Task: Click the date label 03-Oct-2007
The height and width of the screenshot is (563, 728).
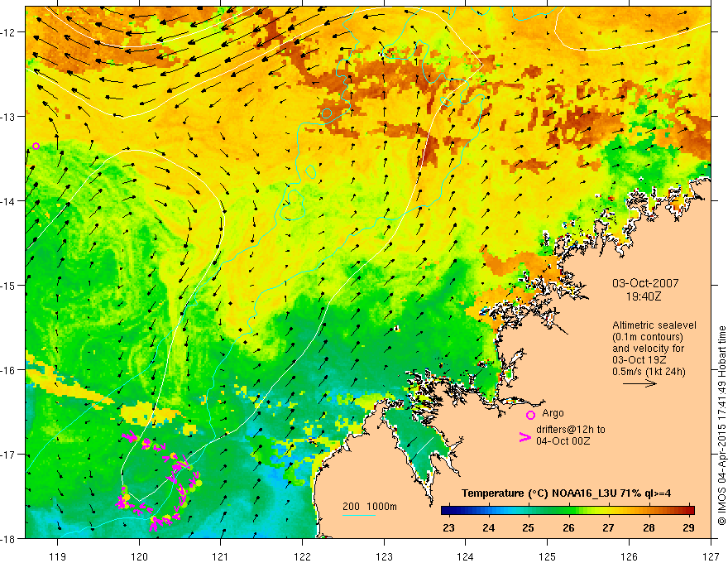Action: (x=645, y=283)
